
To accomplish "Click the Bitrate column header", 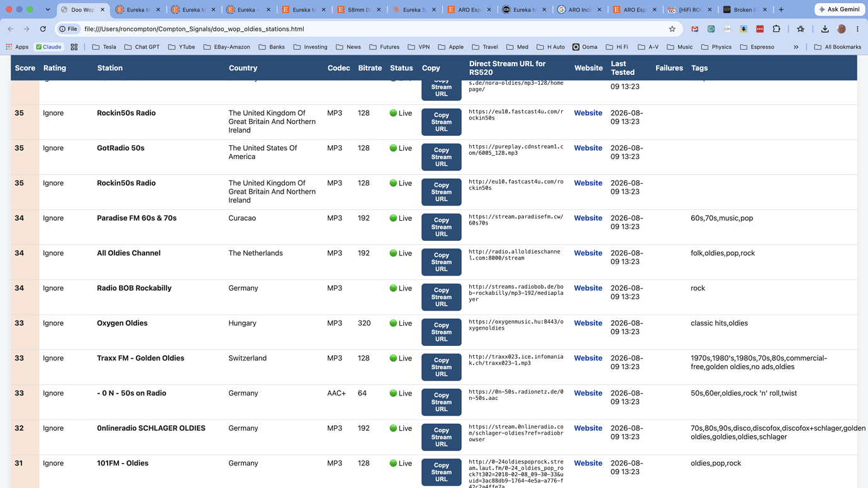I will (370, 68).
